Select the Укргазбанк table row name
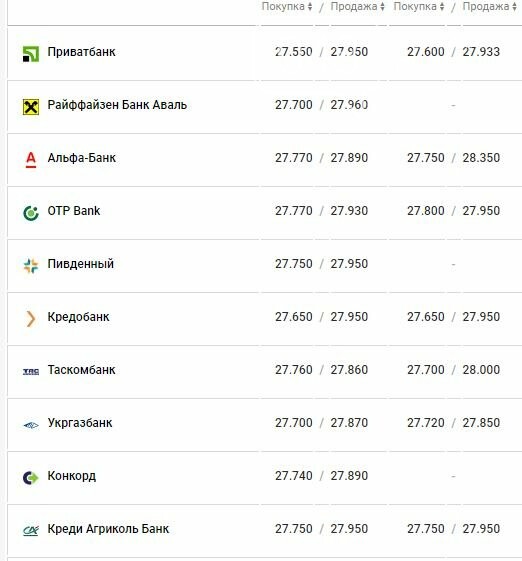This screenshot has height=561, width=522. pyautogui.click(x=80, y=423)
